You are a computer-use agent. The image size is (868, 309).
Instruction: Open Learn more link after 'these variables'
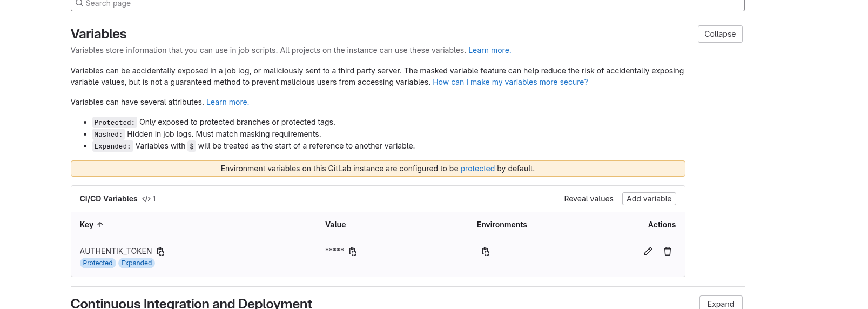coord(489,50)
